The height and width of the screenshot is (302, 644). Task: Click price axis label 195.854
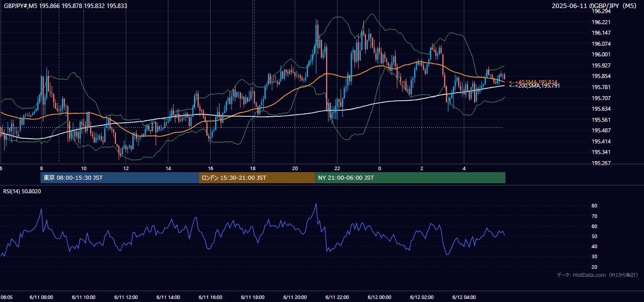pos(601,76)
